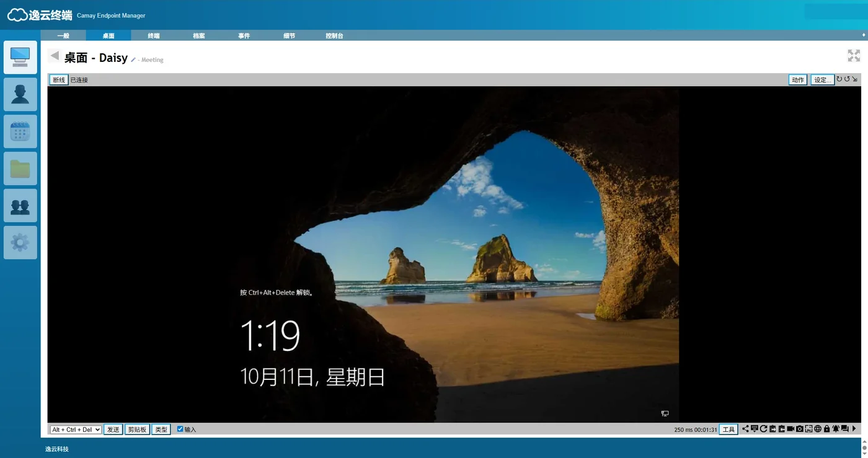868x458 pixels.
Task: Rotate the remote view clockwise
Action: click(x=839, y=79)
